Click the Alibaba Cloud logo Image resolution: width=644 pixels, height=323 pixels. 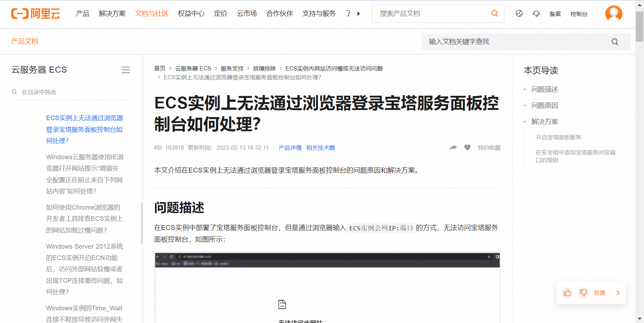coord(36,14)
